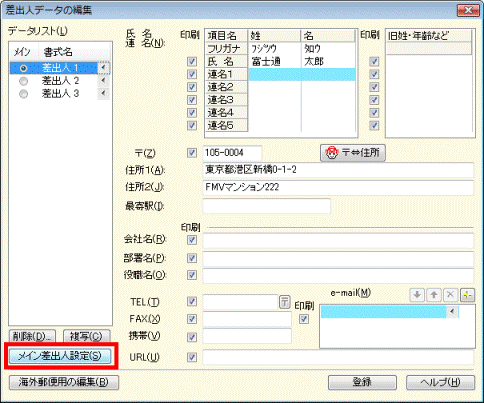The width and height of the screenshot is (484, 403).
Task: Click 書式名 column header in data list
Action: point(74,52)
